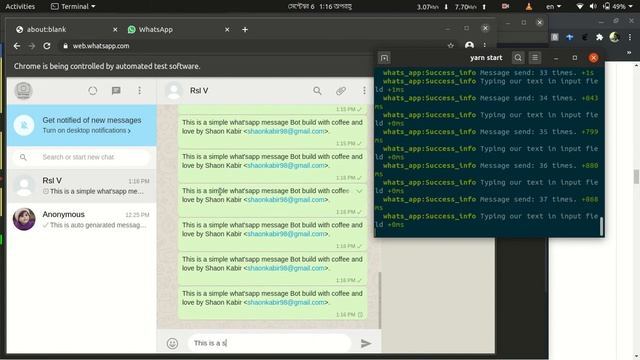The image size is (640, 360).
Task: Click the muted-bell notification icon
Action: click(24, 125)
